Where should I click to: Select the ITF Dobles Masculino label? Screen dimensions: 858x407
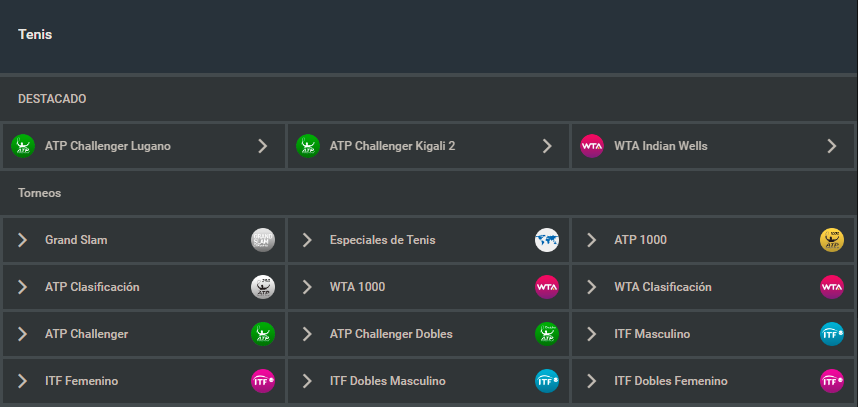(388, 381)
